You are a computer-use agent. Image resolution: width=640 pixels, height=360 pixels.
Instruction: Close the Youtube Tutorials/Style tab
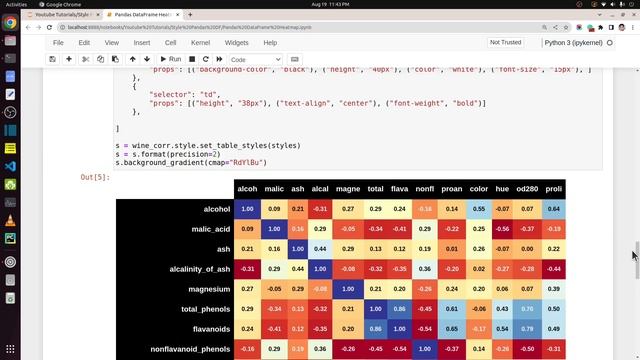coord(98,15)
